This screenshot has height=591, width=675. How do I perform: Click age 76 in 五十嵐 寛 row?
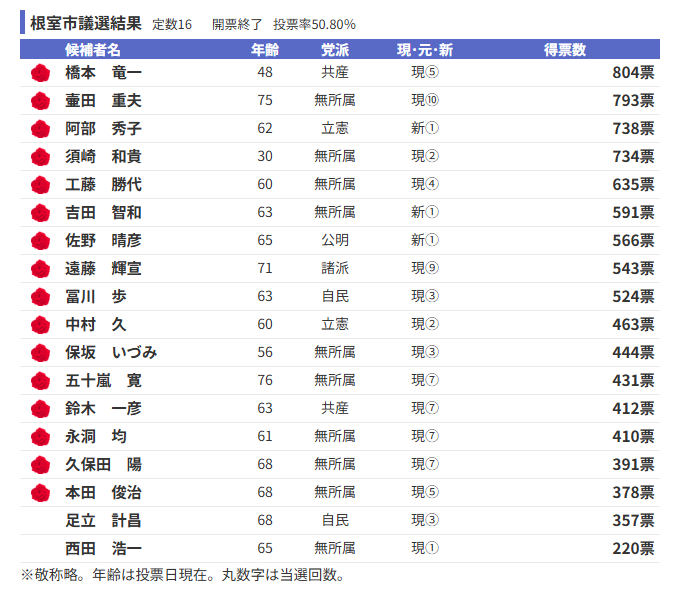tap(265, 380)
